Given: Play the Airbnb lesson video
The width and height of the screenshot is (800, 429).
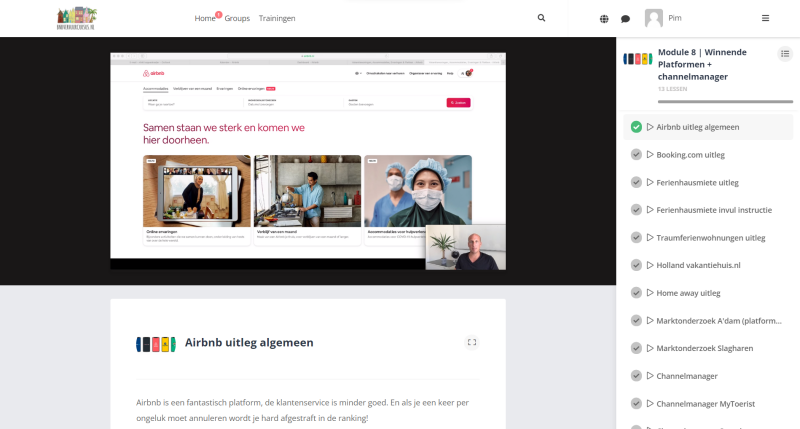Looking at the screenshot, I should tap(308, 161).
